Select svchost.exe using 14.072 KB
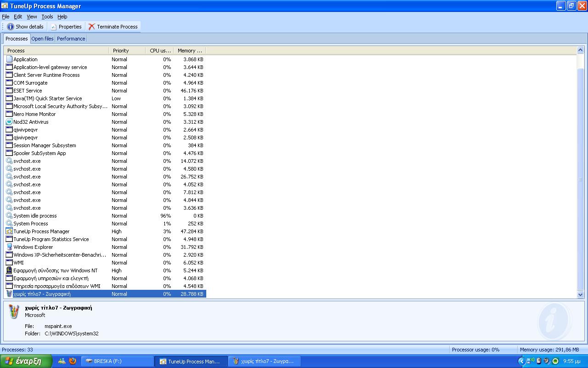 pos(105,161)
